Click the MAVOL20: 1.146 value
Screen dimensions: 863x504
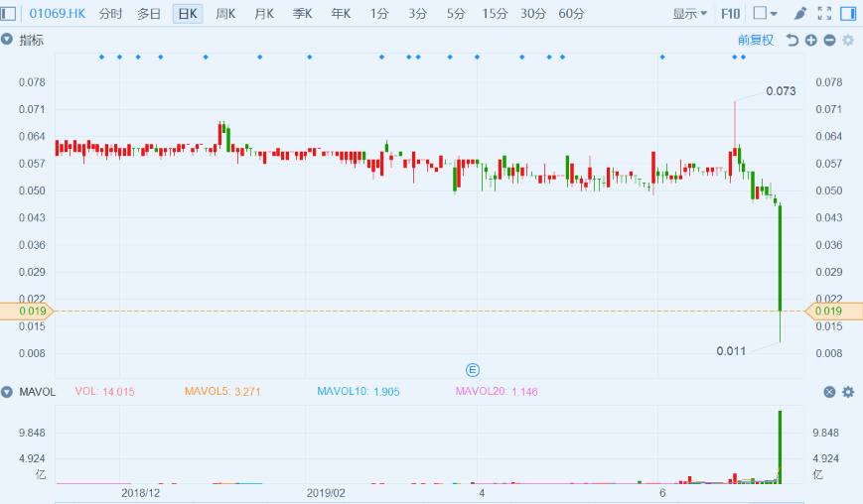point(497,392)
